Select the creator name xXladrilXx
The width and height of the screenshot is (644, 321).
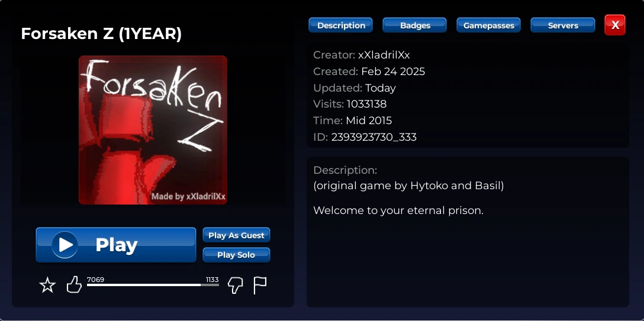(384, 55)
